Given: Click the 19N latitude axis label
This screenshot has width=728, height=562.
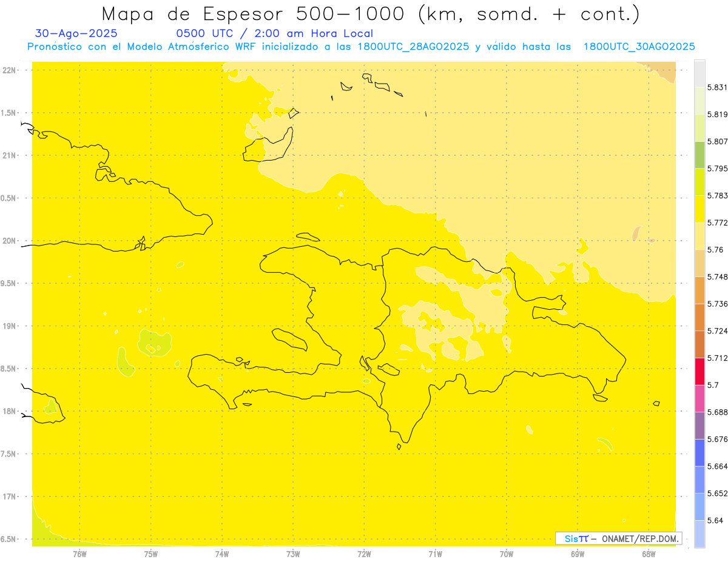Looking at the screenshot, I should 10,326.
